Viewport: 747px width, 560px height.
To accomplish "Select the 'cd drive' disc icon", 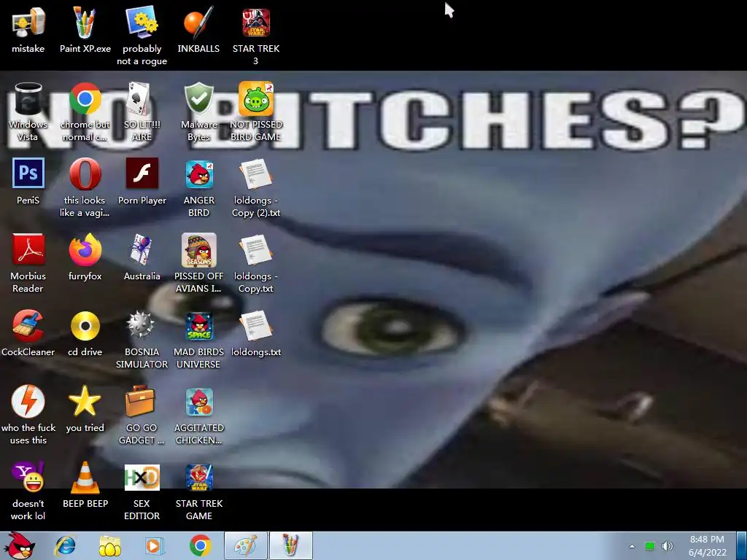I will click(85, 326).
